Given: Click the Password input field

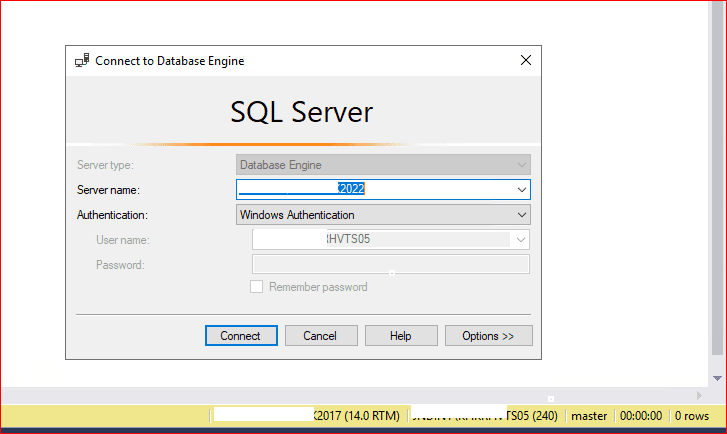Looking at the screenshot, I should [x=390, y=265].
